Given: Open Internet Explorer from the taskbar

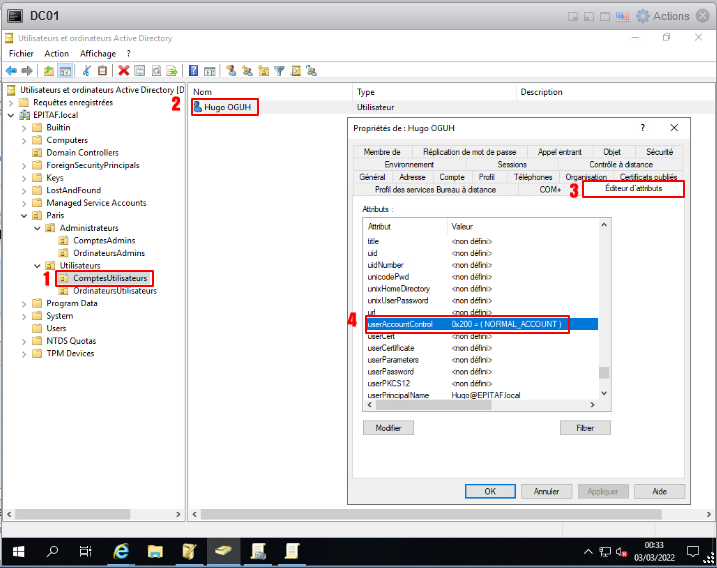Looking at the screenshot, I should [x=121, y=551].
